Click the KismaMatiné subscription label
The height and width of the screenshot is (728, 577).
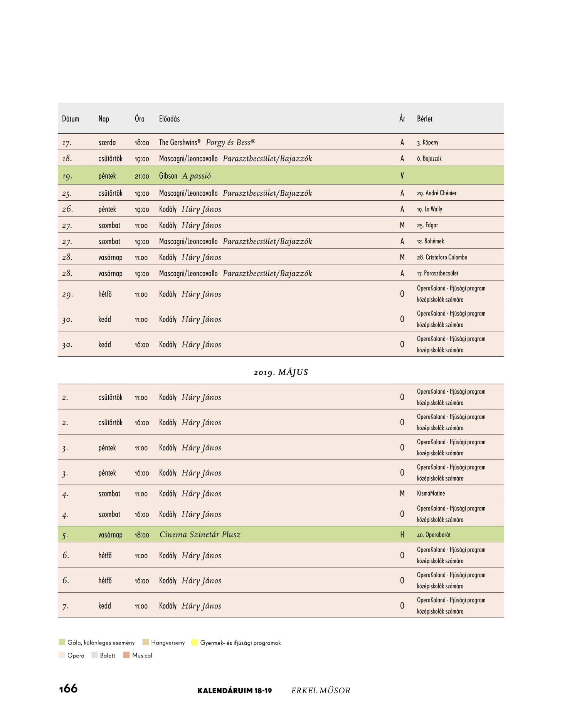click(431, 493)
